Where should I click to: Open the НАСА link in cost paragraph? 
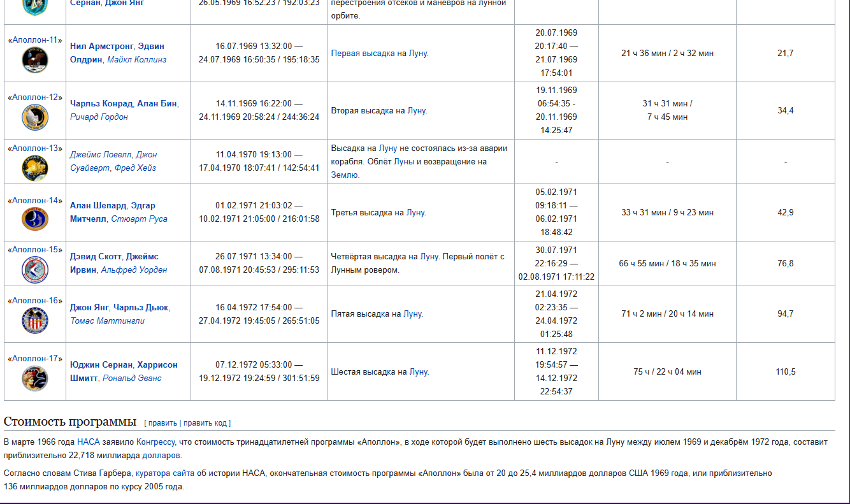pos(89,442)
